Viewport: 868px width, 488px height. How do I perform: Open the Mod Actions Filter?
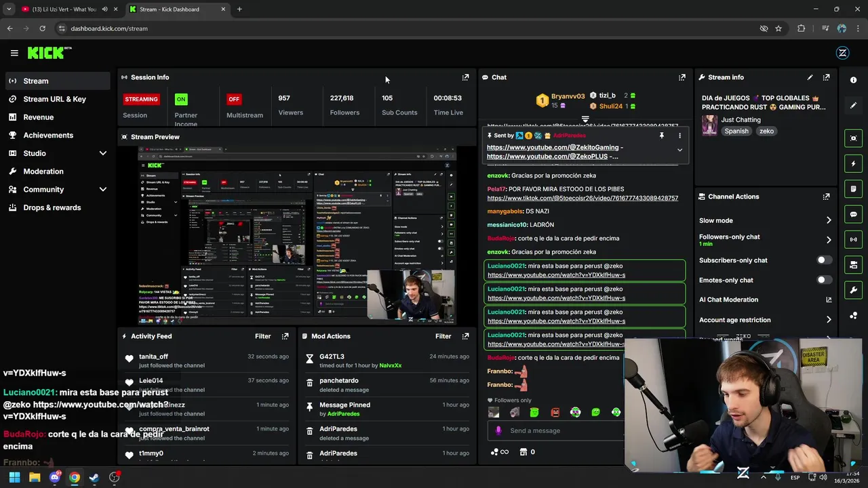pyautogui.click(x=443, y=336)
